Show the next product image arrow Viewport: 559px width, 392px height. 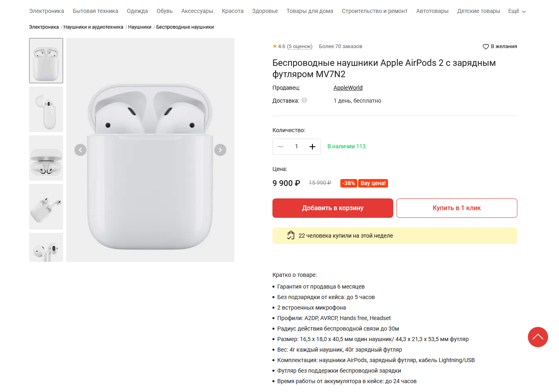(220, 150)
